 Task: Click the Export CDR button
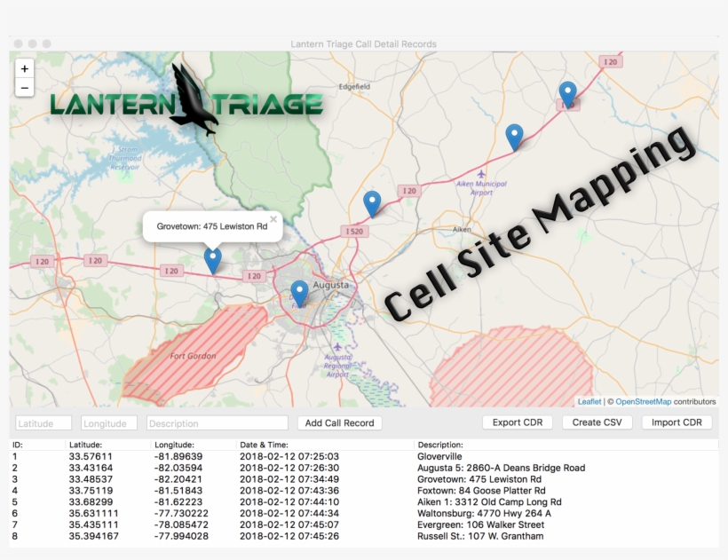point(517,422)
